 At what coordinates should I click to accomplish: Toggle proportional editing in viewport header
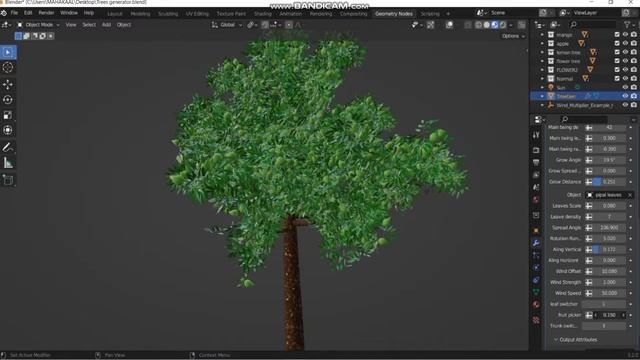coord(289,25)
